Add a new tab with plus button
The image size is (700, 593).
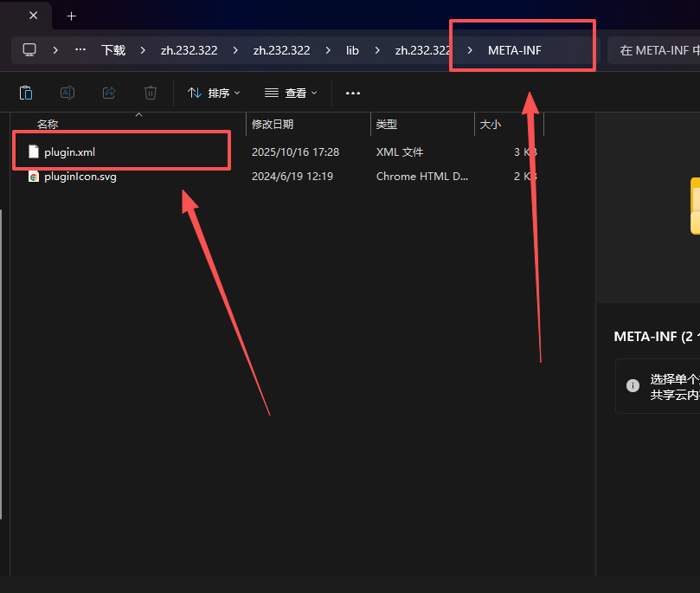pyautogui.click(x=71, y=16)
